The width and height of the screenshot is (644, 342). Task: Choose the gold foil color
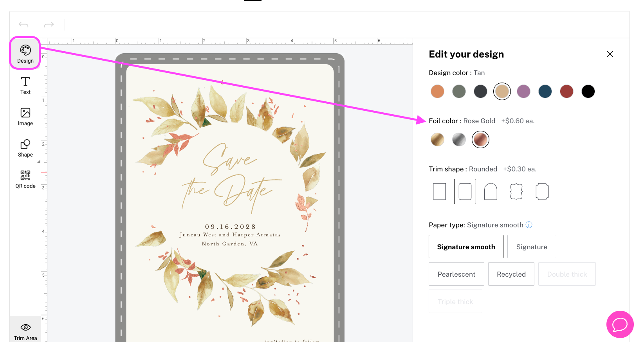(x=437, y=139)
